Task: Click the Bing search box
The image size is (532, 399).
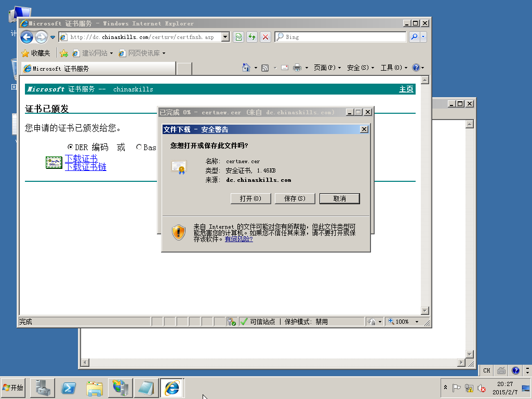Action: (340, 37)
